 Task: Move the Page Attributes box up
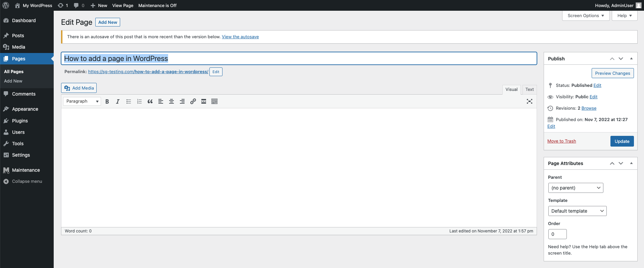[612, 163]
